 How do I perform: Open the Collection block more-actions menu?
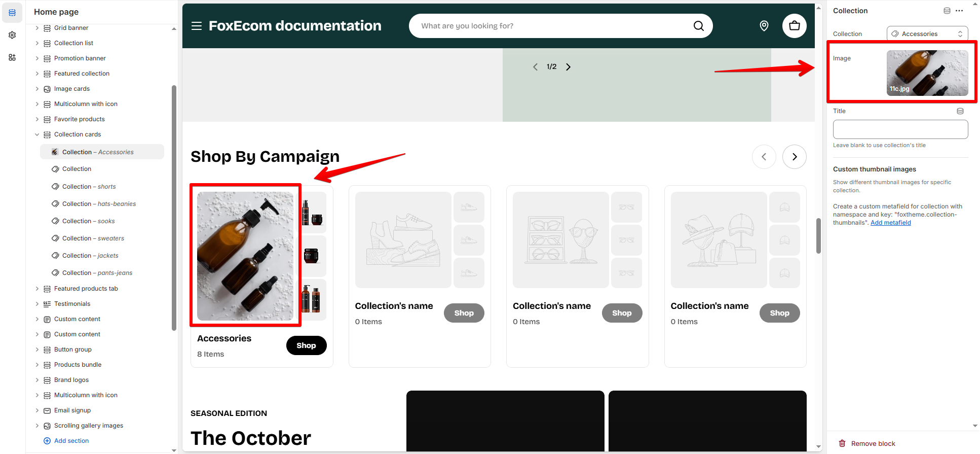[959, 11]
